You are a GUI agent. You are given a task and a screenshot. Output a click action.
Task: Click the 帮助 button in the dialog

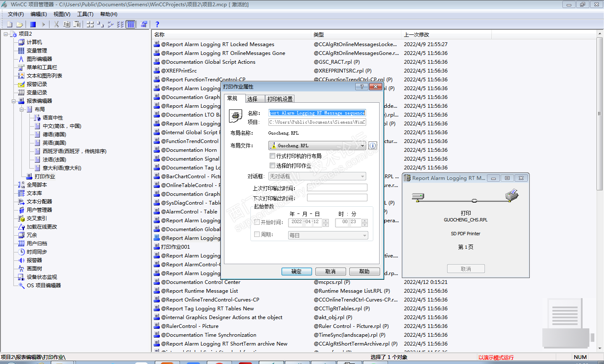364,271
